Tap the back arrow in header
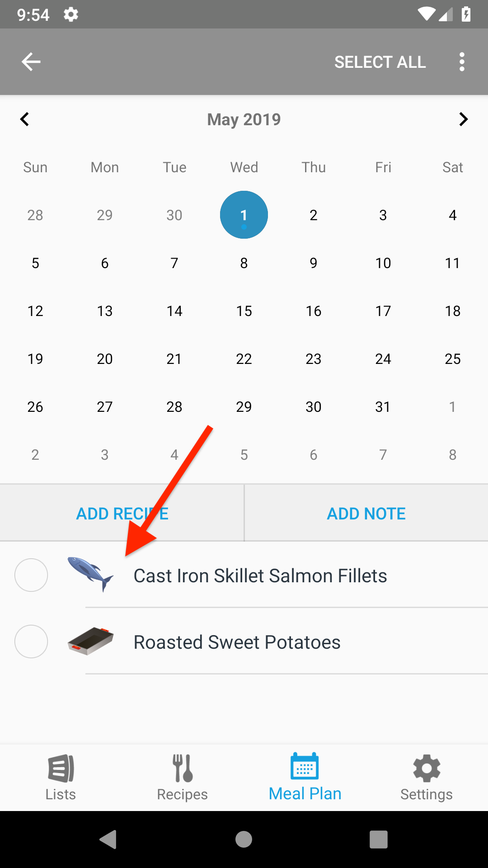The height and width of the screenshot is (868, 488). (x=31, y=62)
